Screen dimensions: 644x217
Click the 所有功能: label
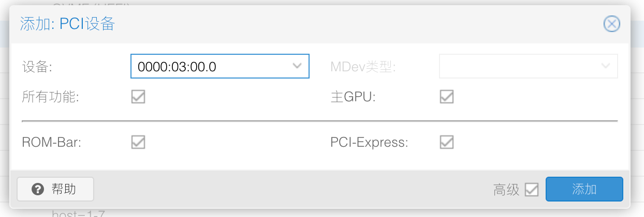(x=51, y=97)
